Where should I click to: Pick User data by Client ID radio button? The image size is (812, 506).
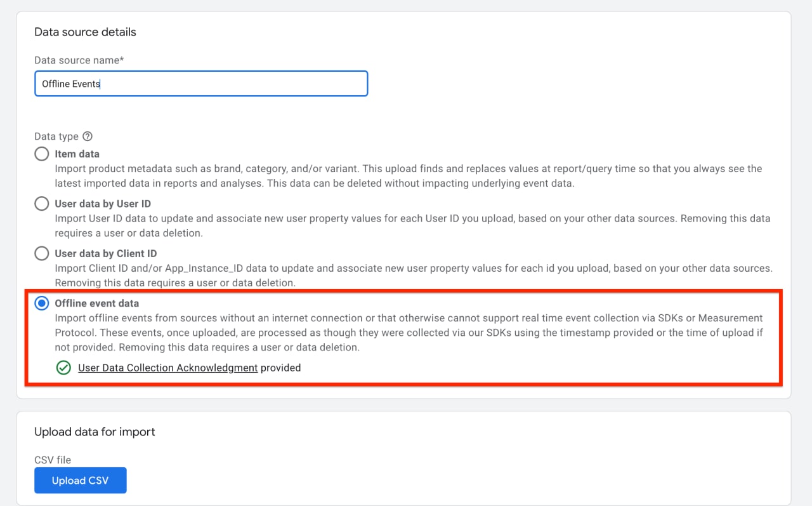click(x=42, y=254)
